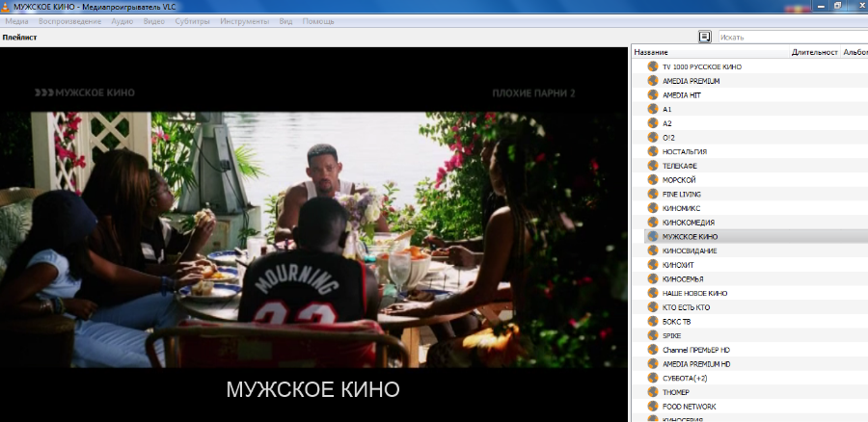Viewport: 868px width, 422px height.
Task: Open the Помощь menu
Action: pos(318,21)
